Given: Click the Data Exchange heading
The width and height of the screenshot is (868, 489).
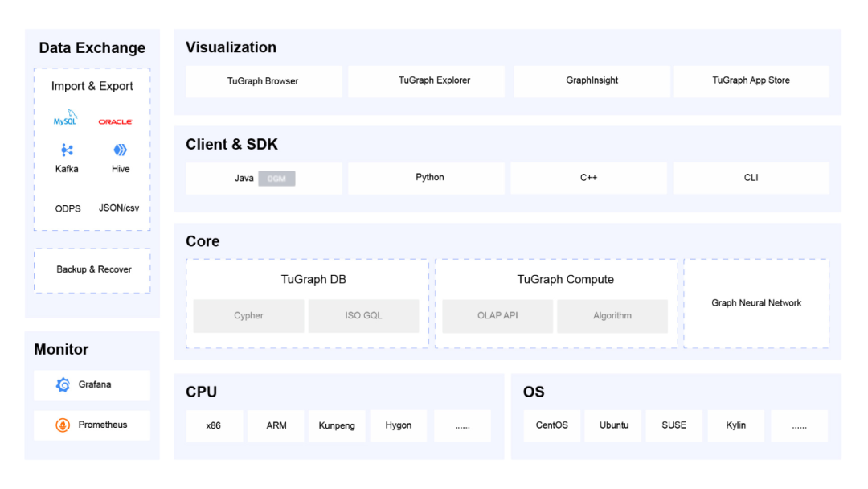Looking at the screenshot, I should (x=92, y=48).
